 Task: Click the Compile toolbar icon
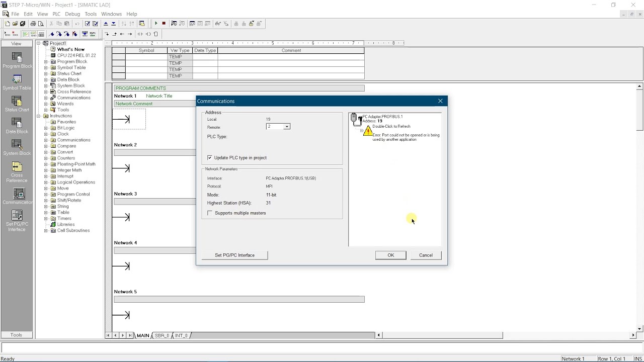click(88, 24)
